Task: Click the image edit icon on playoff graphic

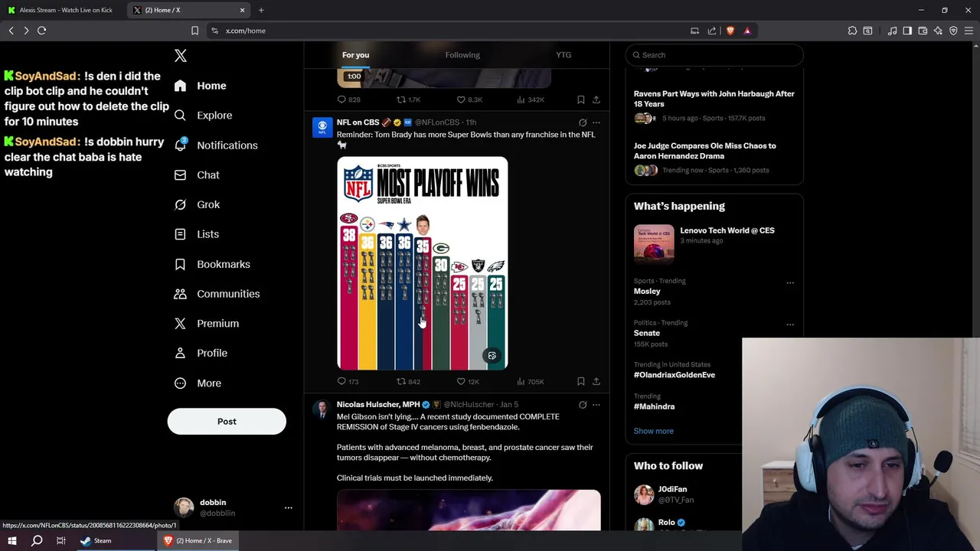Action: point(492,356)
